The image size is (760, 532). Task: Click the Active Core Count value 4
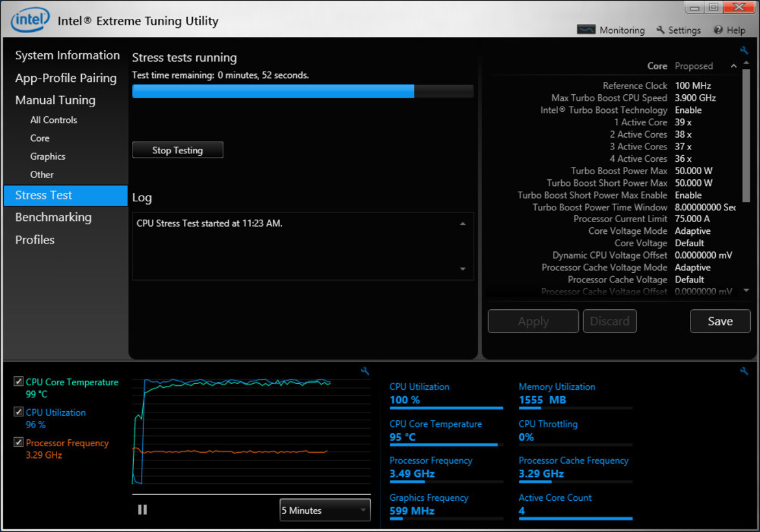[x=522, y=511]
